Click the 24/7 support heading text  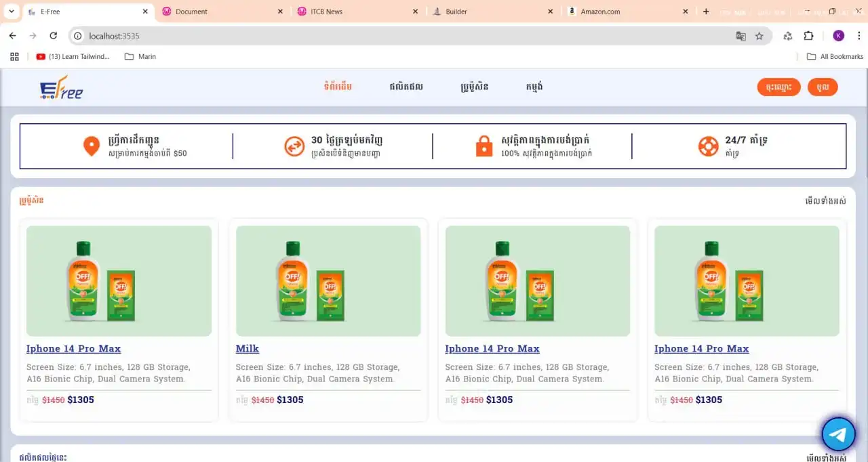pyautogui.click(x=747, y=140)
